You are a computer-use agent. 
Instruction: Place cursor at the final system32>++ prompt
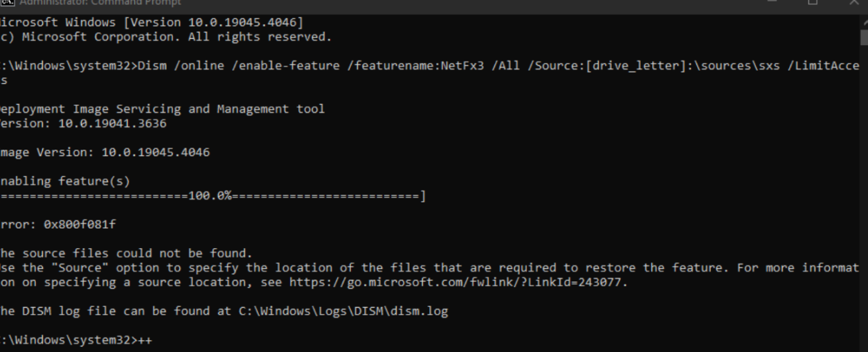click(x=75, y=340)
